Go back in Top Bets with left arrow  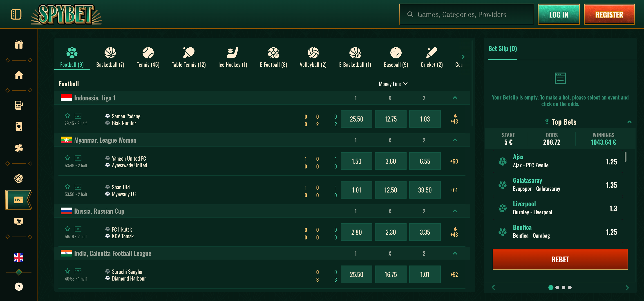click(494, 288)
